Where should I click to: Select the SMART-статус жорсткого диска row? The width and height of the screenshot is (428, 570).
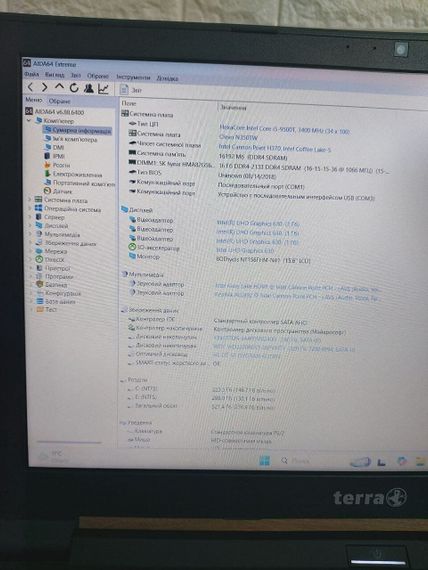(x=168, y=363)
